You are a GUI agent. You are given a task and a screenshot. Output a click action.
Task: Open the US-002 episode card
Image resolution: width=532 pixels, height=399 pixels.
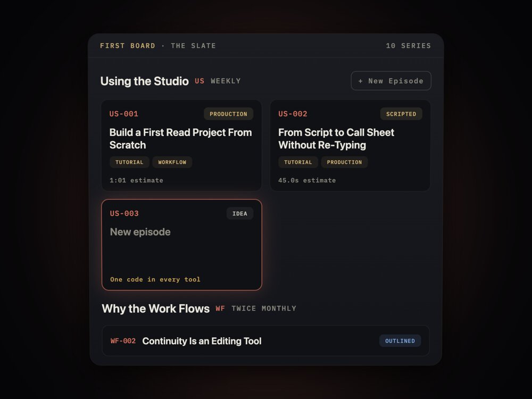click(350, 145)
